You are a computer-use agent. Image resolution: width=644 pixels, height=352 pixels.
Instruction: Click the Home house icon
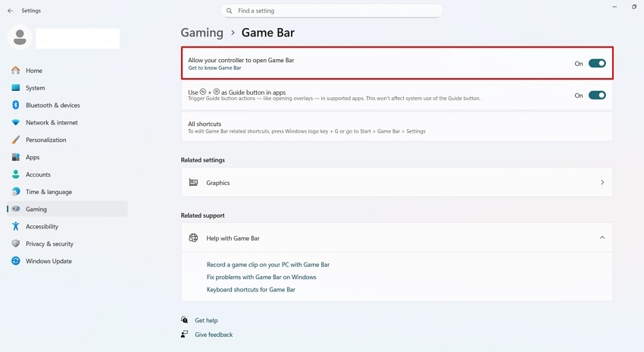coord(16,71)
